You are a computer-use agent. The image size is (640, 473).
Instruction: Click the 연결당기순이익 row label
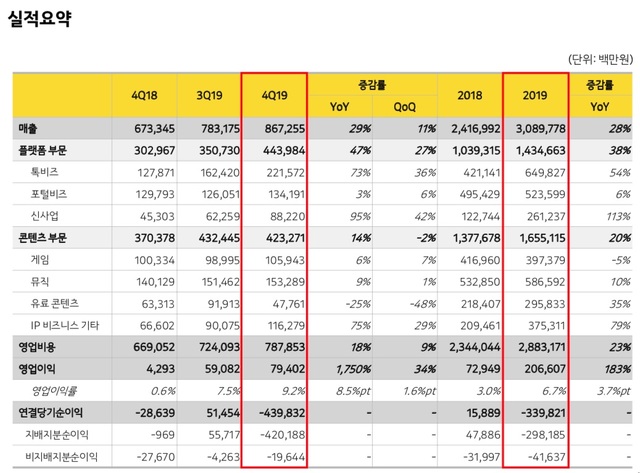tap(50, 410)
